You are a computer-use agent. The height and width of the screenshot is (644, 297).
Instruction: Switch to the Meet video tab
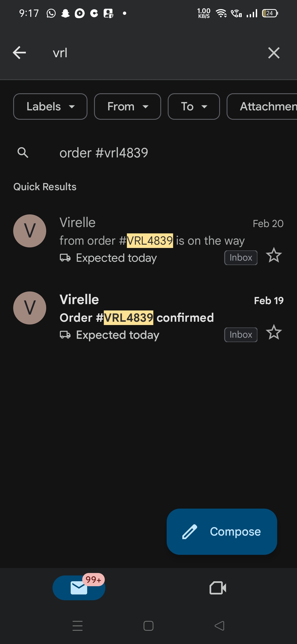coord(218,588)
